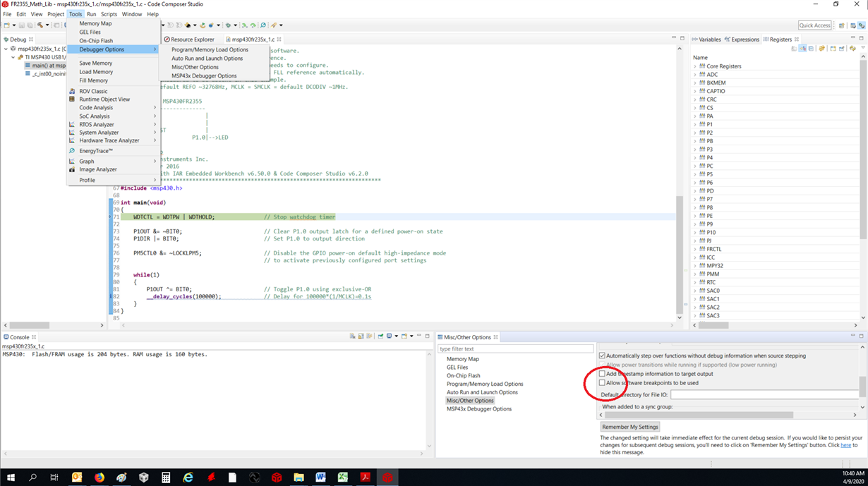This screenshot has width=868, height=486.
Task: Open File Explorer from the taskbar
Action: coord(299,478)
